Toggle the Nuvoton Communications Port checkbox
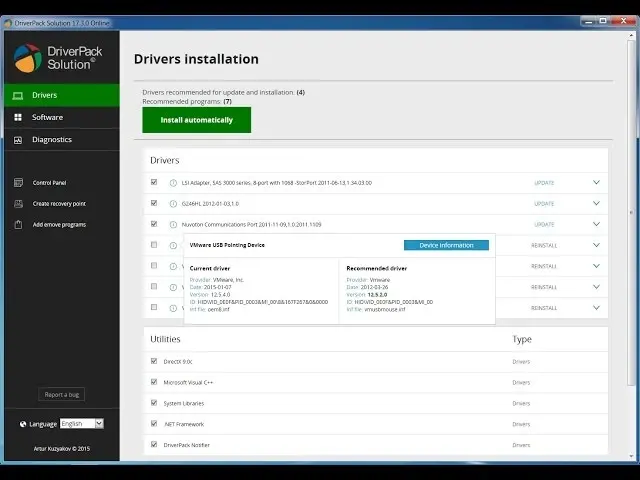 [153, 224]
